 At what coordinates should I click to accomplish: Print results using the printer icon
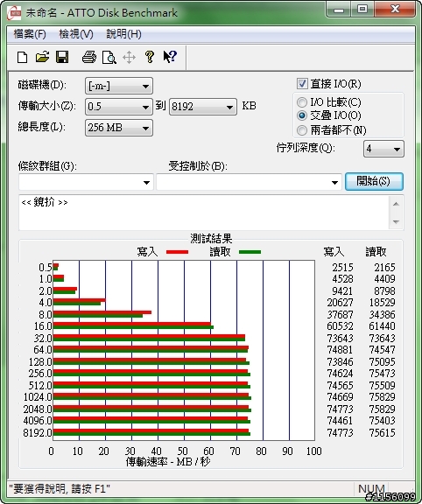[89, 57]
